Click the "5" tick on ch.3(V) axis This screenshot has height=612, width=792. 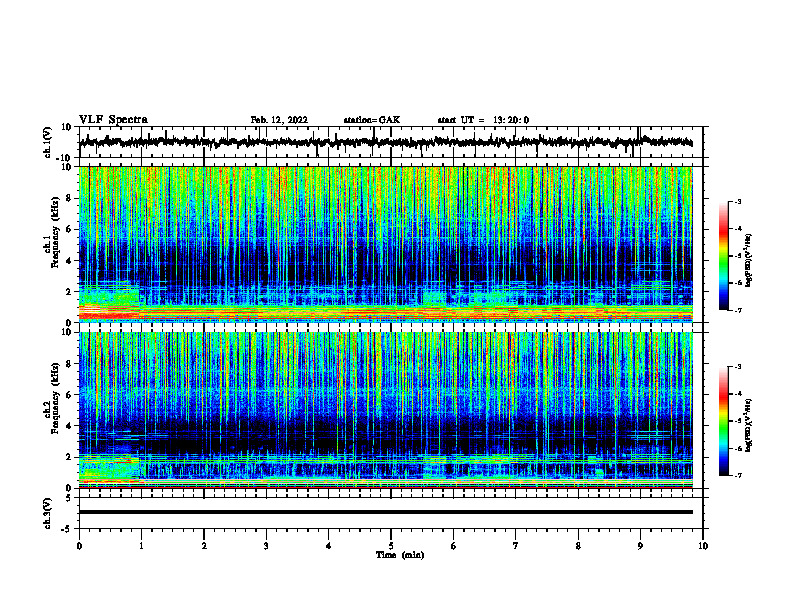70,498
